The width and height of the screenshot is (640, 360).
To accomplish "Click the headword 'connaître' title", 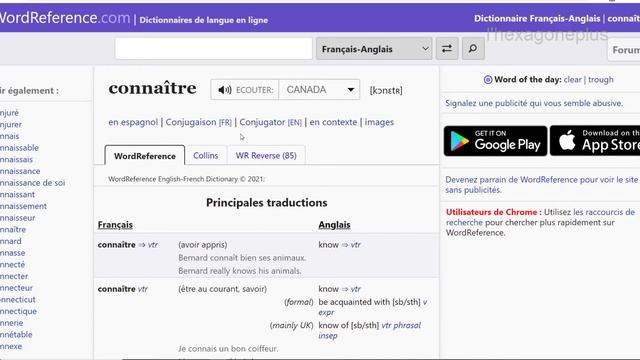I will pyautogui.click(x=152, y=89).
